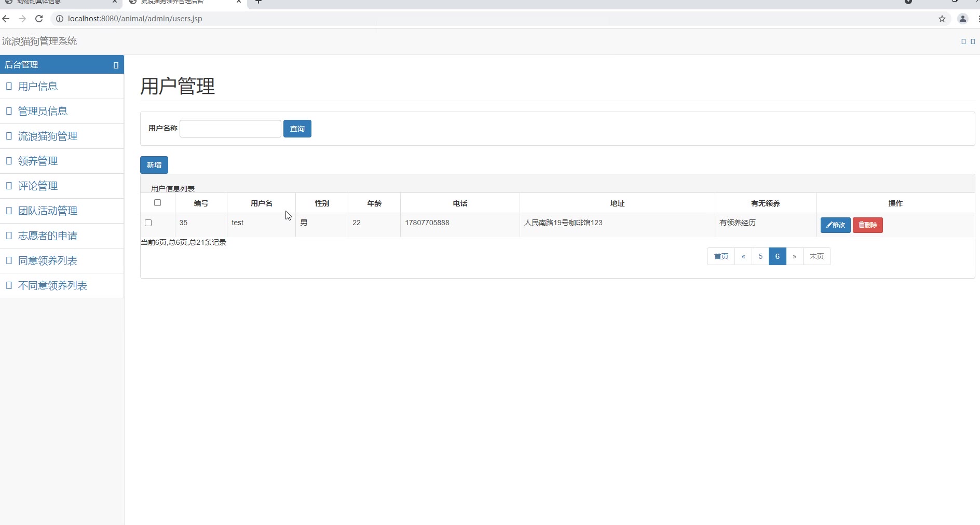This screenshot has height=525, width=980.
Task: Click last top-right header icon
Action: [x=973, y=42]
